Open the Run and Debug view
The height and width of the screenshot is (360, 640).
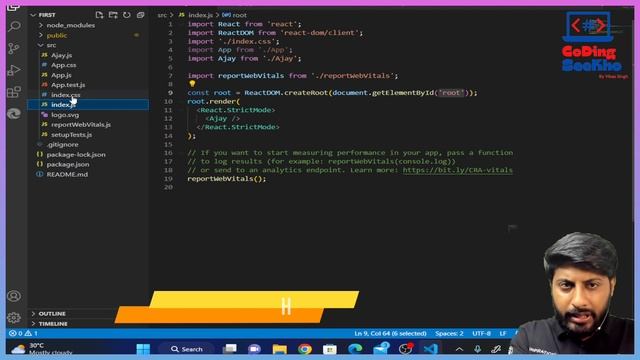[x=14, y=70]
